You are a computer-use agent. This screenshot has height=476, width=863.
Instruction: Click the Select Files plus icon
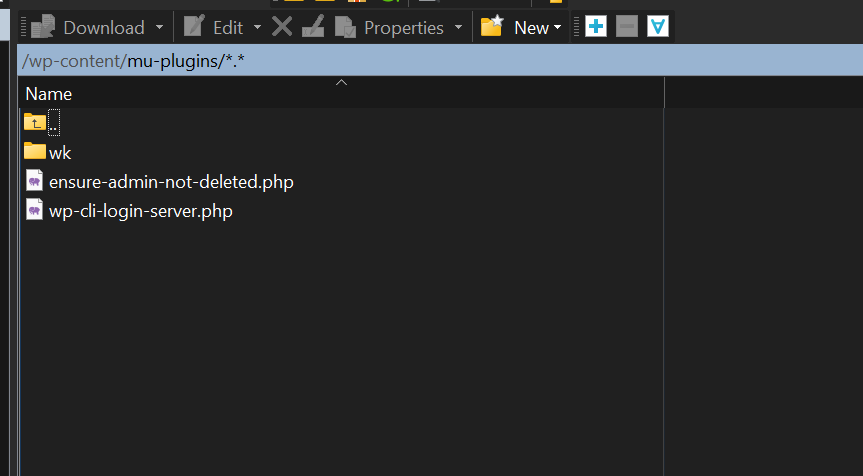coord(596,27)
